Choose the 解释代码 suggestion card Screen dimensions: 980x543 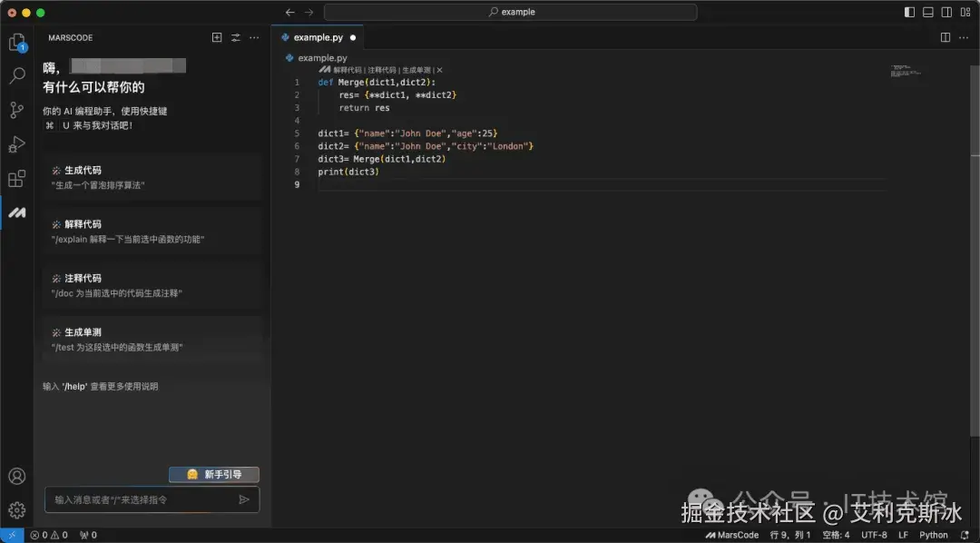point(152,232)
